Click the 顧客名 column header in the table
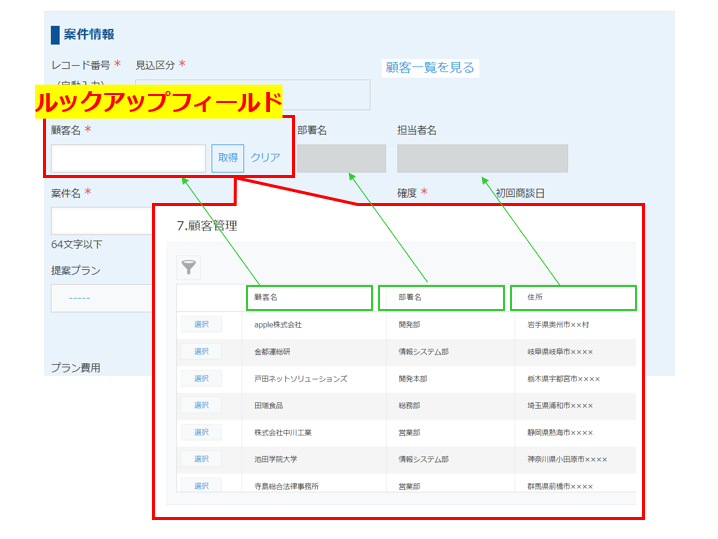The height and width of the screenshot is (539, 718). pos(310,298)
